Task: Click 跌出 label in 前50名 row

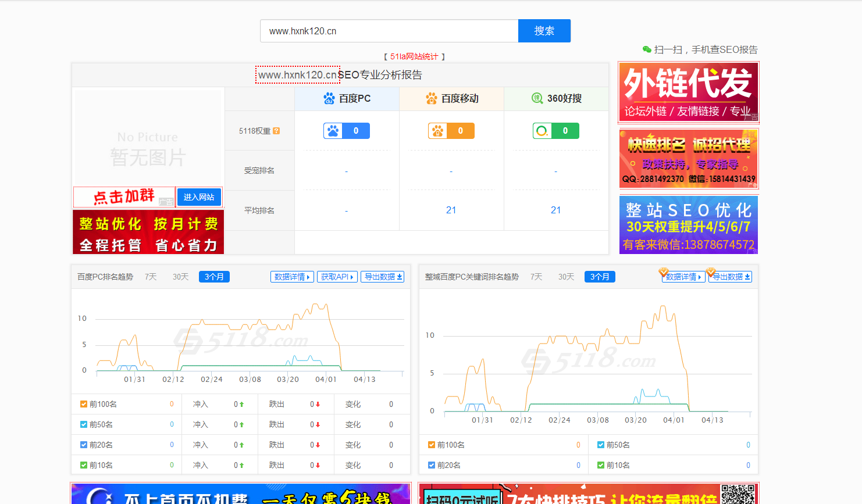Action: point(277,424)
